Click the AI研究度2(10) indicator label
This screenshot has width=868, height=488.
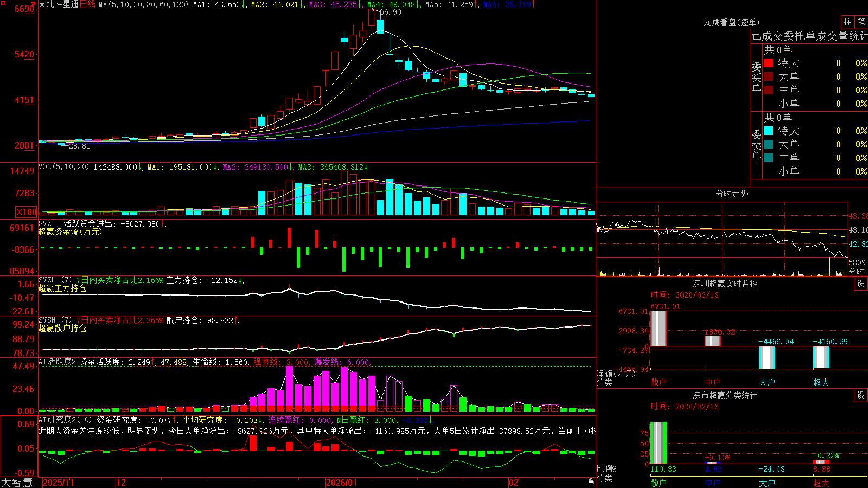coord(65,420)
